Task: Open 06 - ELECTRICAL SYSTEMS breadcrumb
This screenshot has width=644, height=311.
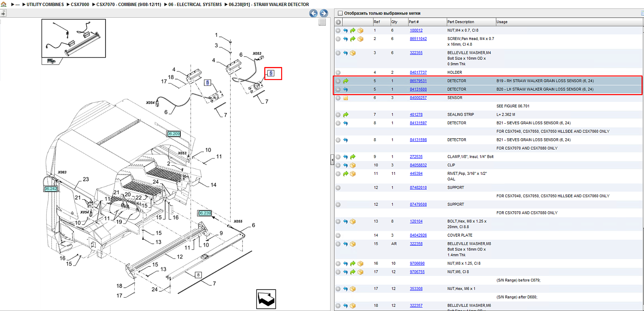Action: (195, 4)
